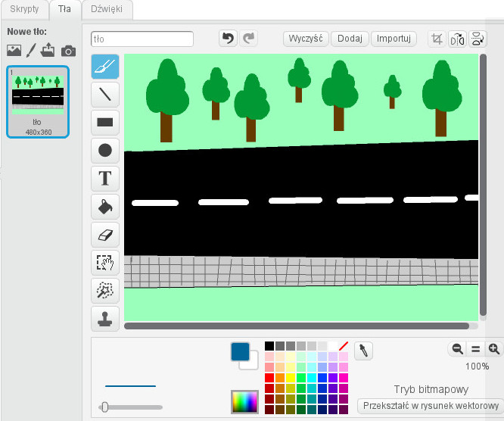Pick color with eyedropper tool

coord(363,351)
